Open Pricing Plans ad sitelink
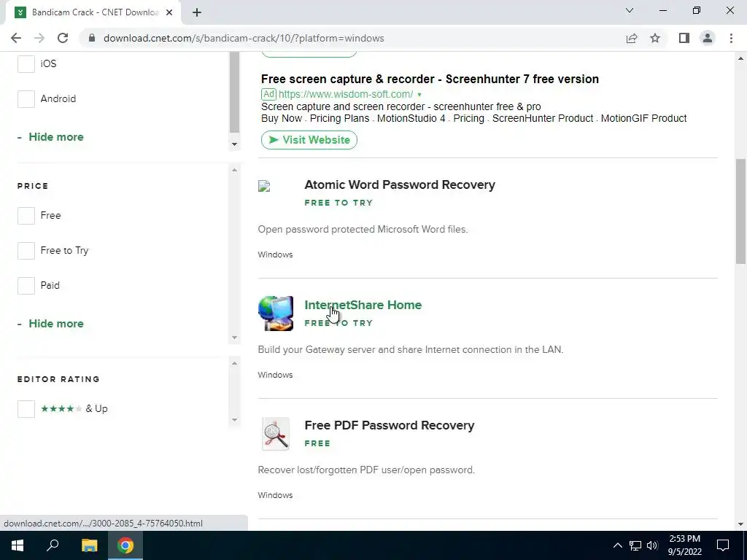This screenshot has width=747, height=560. (339, 118)
